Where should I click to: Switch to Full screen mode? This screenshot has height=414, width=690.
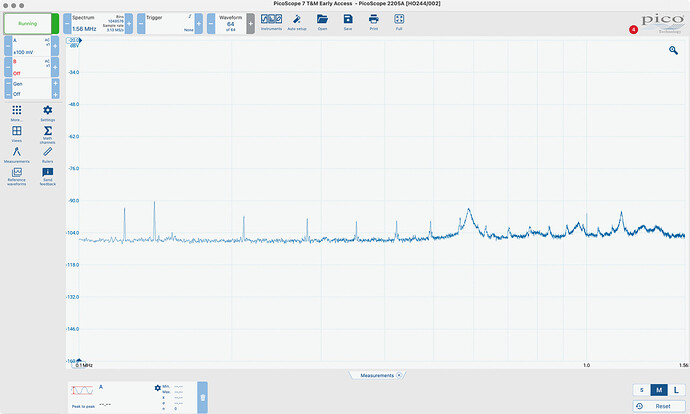(x=399, y=22)
